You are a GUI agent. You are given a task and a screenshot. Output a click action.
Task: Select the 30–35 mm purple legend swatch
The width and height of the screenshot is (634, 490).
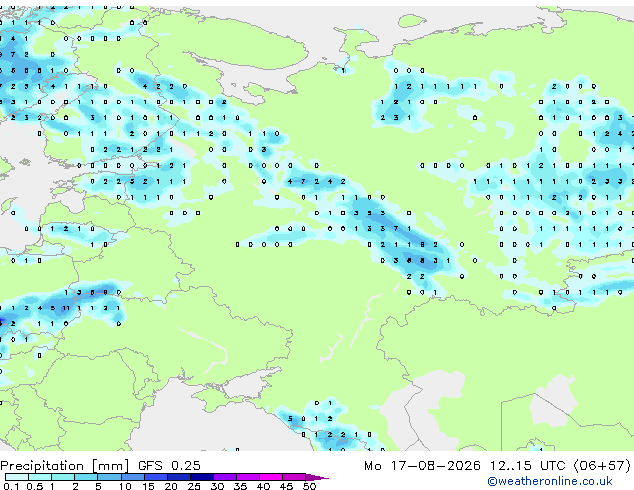tap(225, 477)
